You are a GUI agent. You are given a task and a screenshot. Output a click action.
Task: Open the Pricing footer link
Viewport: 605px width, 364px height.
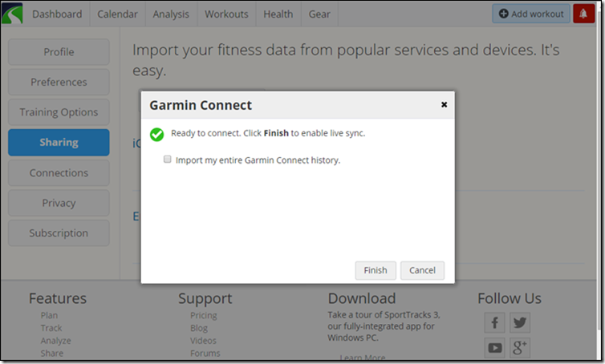point(203,316)
